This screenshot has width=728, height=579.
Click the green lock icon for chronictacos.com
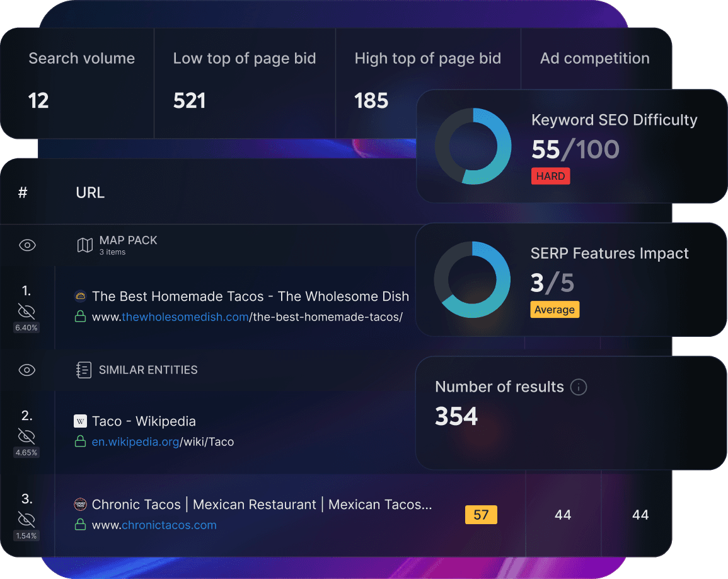[x=80, y=525]
